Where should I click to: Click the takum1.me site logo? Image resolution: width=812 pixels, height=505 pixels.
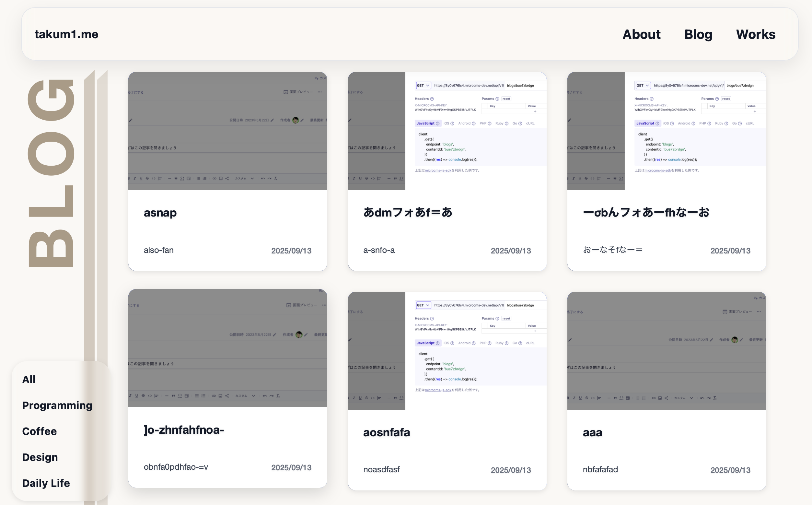point(66,34)
